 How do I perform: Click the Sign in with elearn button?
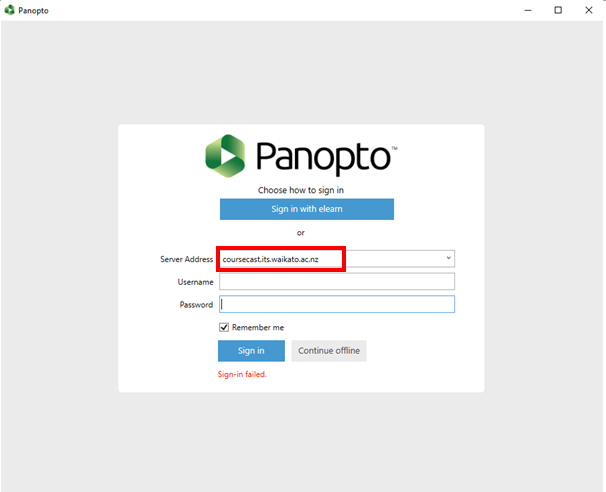pos(307,209)
